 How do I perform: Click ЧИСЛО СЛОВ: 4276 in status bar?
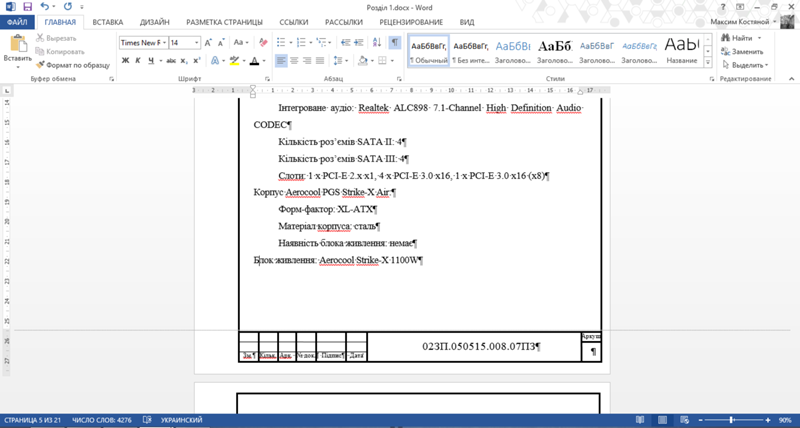(102, 420)
